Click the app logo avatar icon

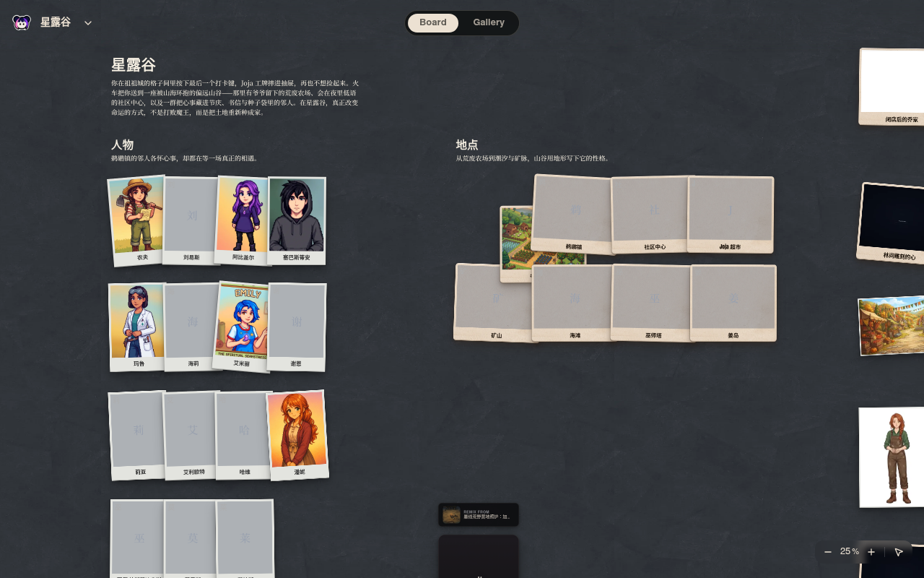click(x=22, y=22)
